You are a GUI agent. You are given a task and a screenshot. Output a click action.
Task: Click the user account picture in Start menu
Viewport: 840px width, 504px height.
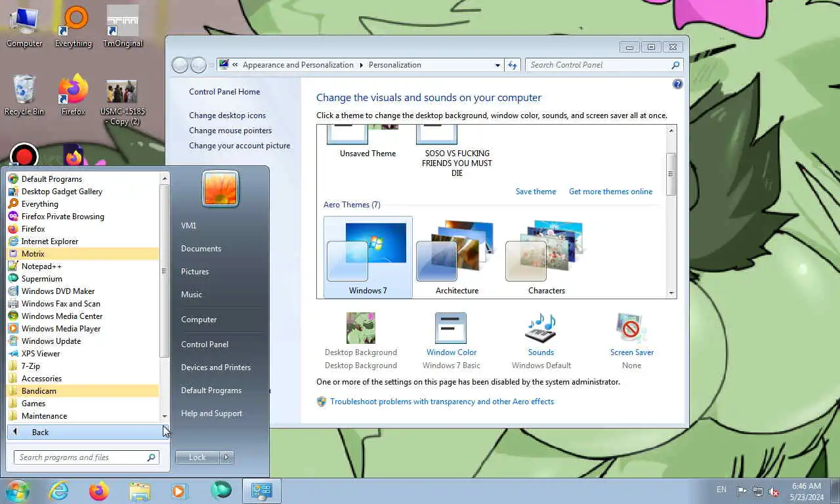[x=220, y=188]
